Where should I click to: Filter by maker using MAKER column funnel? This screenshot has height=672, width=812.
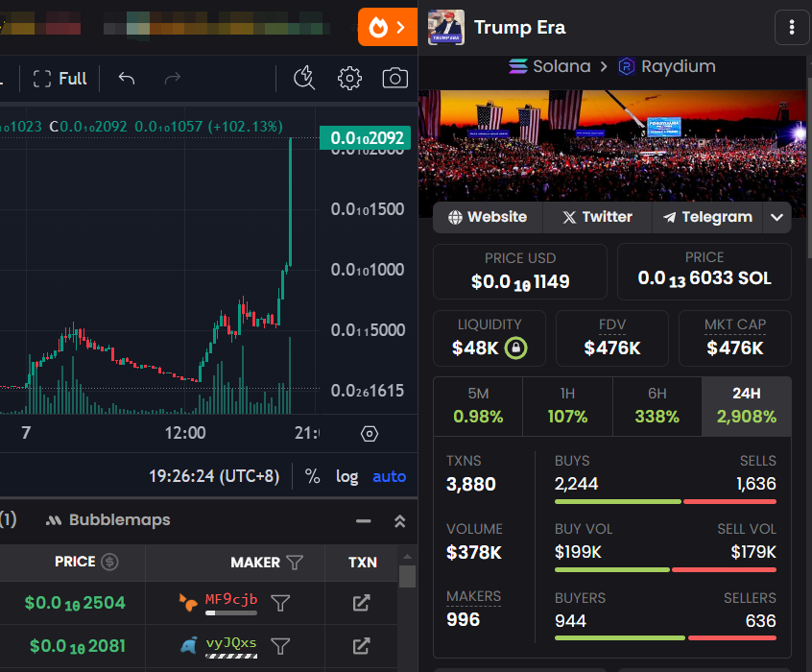coord(295,563)
